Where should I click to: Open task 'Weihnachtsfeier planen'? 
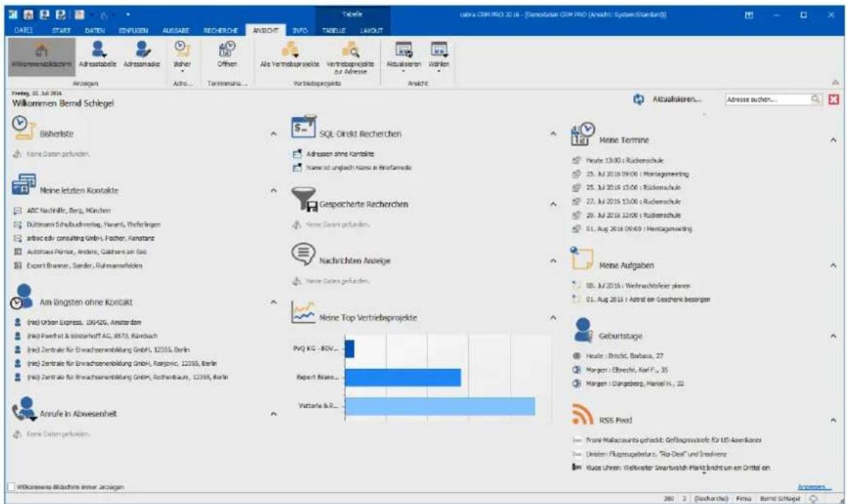[x=638, y=285]
